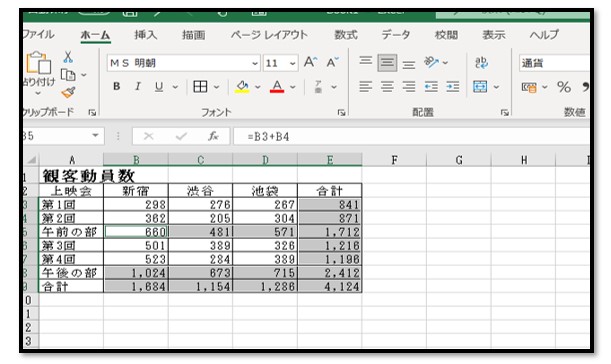Switch to the 挿入 tab

pyautogui.click(x=146, y=35)
